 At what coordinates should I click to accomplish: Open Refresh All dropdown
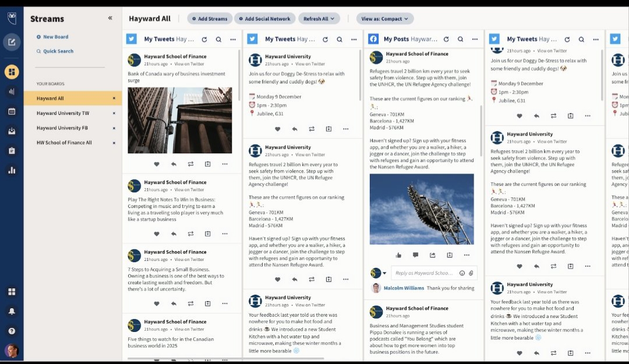[319, 19]
